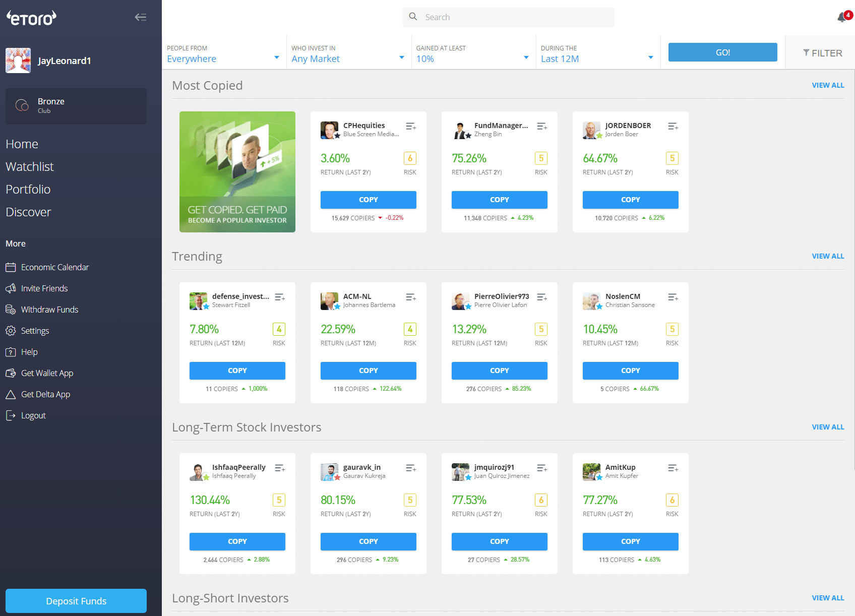
Task: Add JORDENBOER to watchlist via list icon
Action: pyautogui.click(x=673, y=126)
